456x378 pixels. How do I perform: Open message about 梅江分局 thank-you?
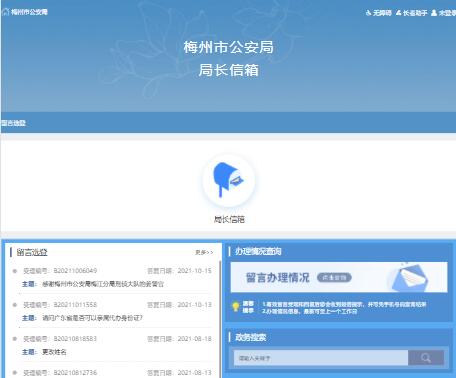click(103, 284)
